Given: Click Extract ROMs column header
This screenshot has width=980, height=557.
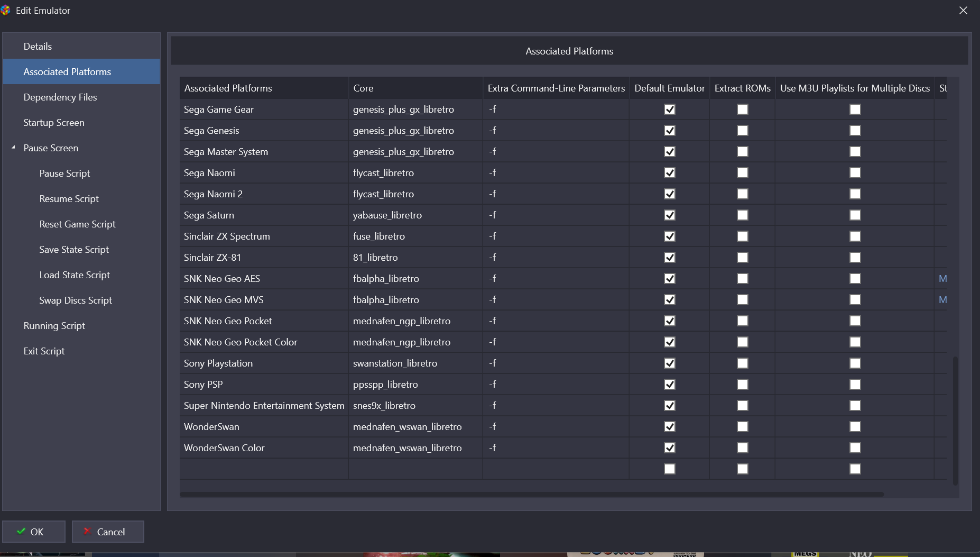Looking at the screenshot, I should (x=743, y=88).
